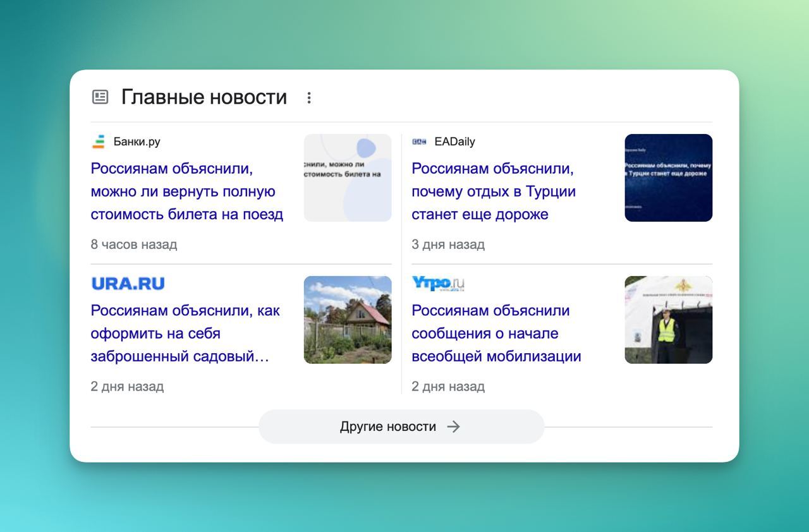Open the dark blue Turkey article thumbnail
Screen dimensions: 809x532
[x=669, y=178]
